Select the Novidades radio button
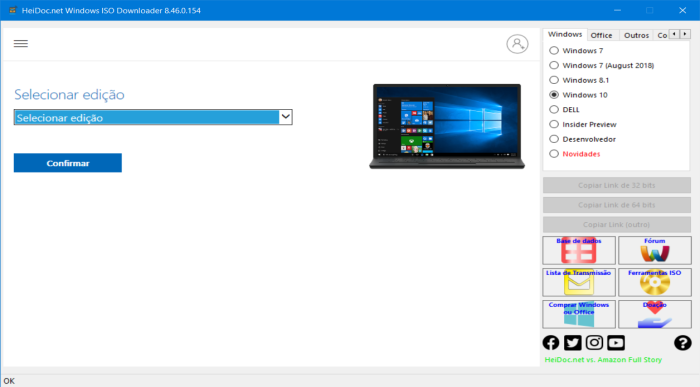The height and width of the screenshot is (387, 700). tap(554, 154)
